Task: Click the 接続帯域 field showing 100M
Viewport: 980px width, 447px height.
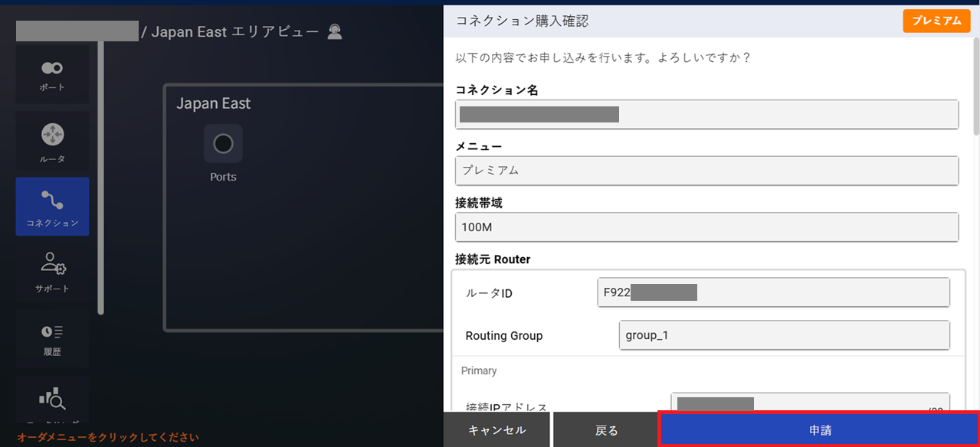Action: click(x=706, y=227)
